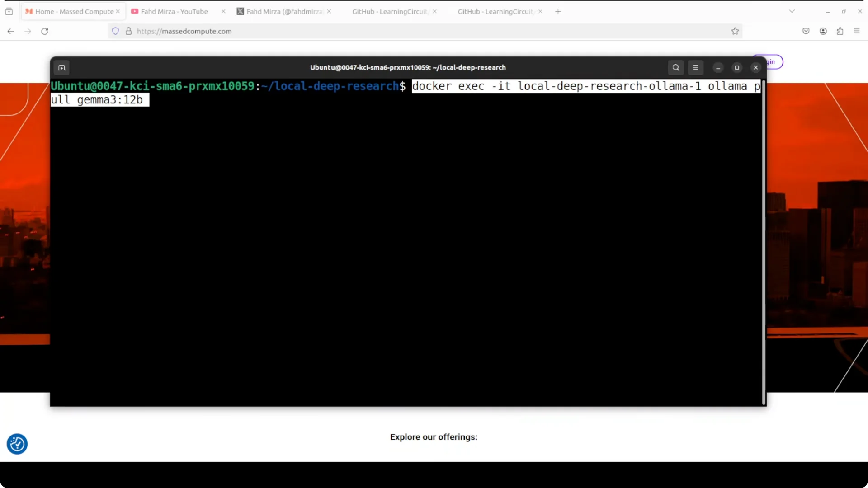Open the Pocket save icon

coord(806,31)
